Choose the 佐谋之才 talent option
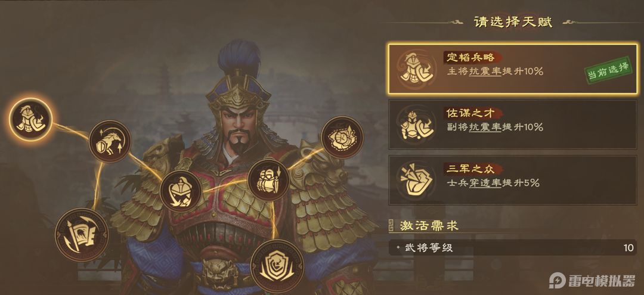 point(513,125)
